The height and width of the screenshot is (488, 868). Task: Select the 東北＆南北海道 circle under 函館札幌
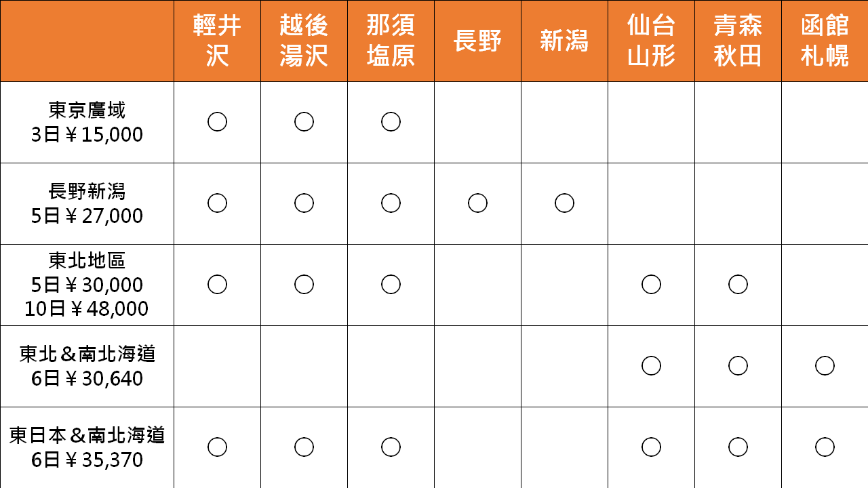[x=825, y=366]
